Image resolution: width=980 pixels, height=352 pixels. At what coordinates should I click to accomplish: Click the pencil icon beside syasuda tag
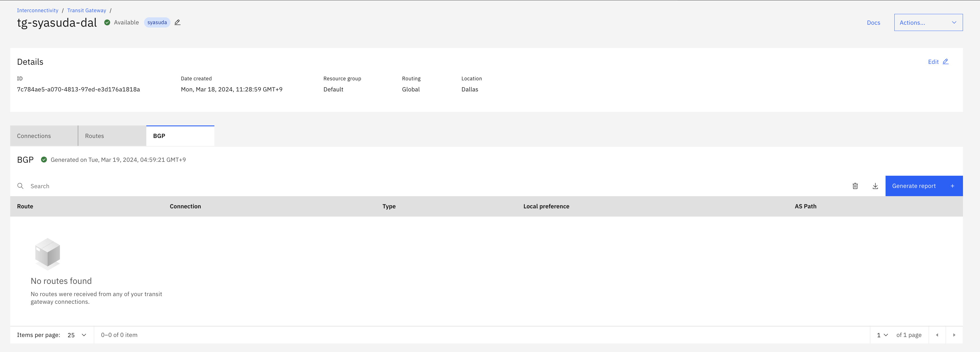tap(177, 22)
